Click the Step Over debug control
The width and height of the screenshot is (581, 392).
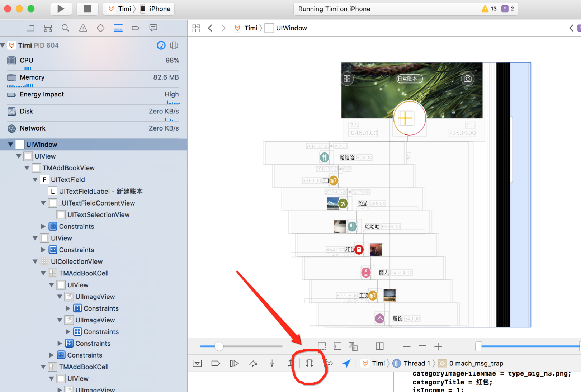pos(254,363)
